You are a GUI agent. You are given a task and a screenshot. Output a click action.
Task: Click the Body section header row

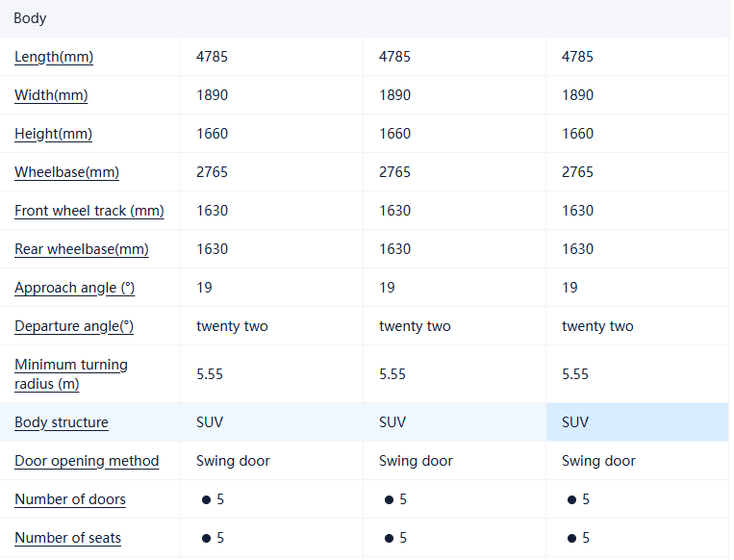[x=366, y=18]
